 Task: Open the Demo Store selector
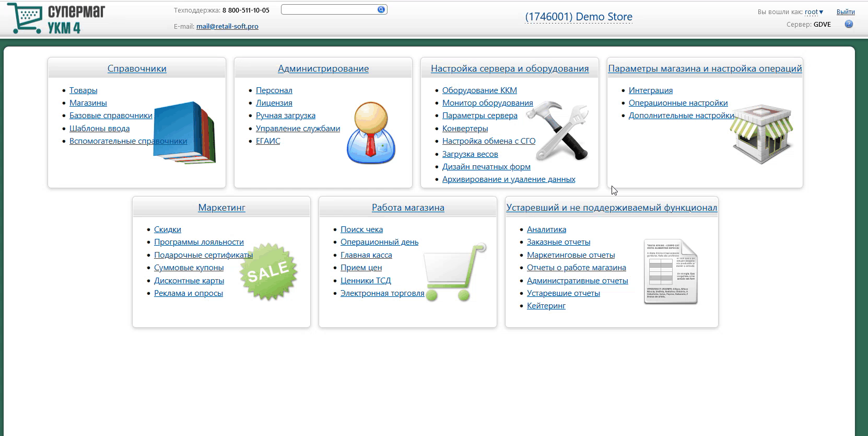578,17
